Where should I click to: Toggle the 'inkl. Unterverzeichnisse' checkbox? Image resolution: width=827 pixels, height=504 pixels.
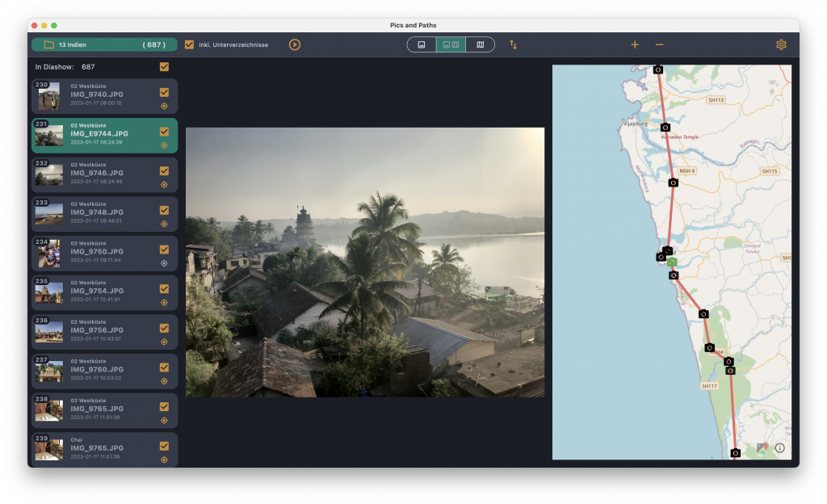coord(189,44)
